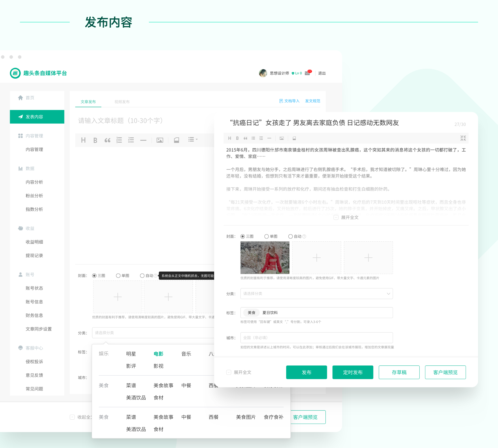Open 粉丝分析 in the sidebar
The height and width of the screenshot is (448, 498).
(x=34, y=196)
